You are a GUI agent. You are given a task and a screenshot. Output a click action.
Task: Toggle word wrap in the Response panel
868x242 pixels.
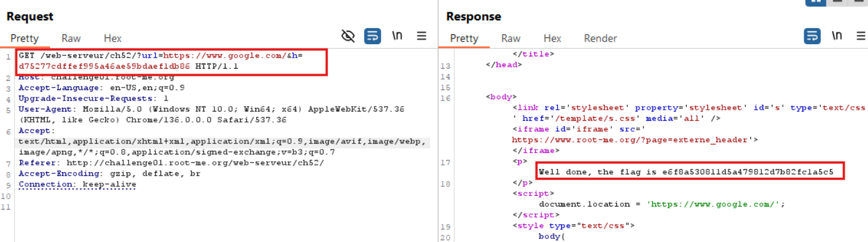(813, 36)
